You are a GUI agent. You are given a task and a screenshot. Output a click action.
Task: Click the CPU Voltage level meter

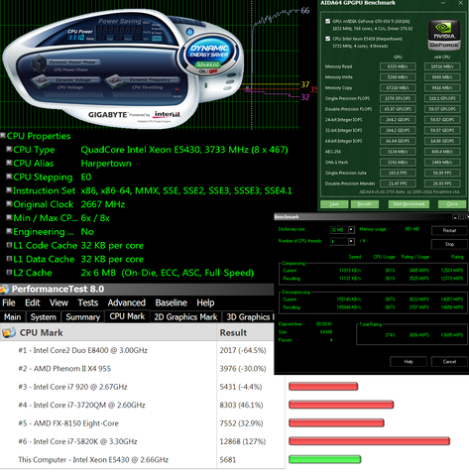(73, 94)
